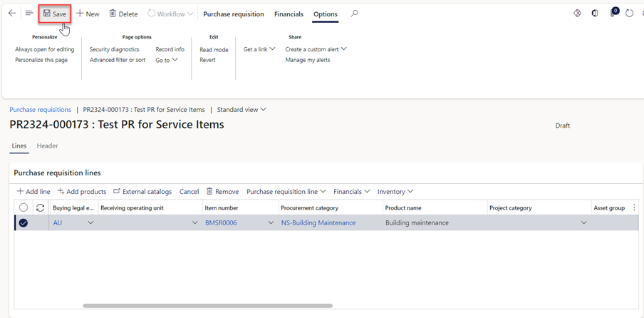Viewport: 644px width, 318px height.
Task: Create a New record
Action: [88, 14]
